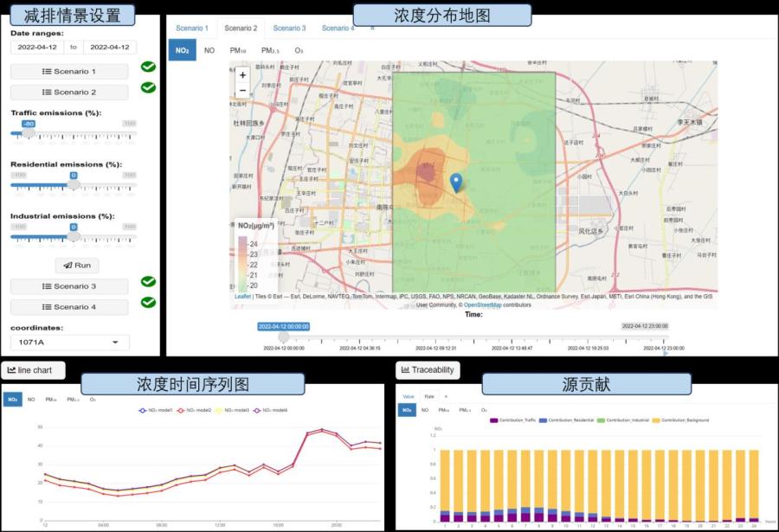This screenshot has width=779, height=532.
Task: Click the blue location marker on map
Action: [x=457, y=183]
